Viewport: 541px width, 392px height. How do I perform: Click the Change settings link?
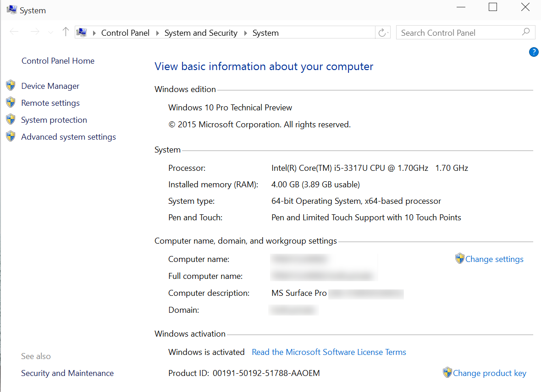coord(494,259)
